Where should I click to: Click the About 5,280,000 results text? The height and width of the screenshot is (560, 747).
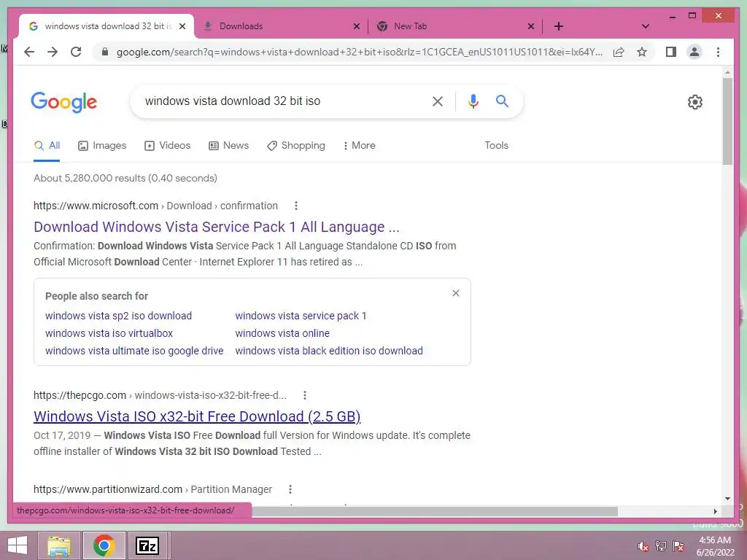(x=125, y=178)
